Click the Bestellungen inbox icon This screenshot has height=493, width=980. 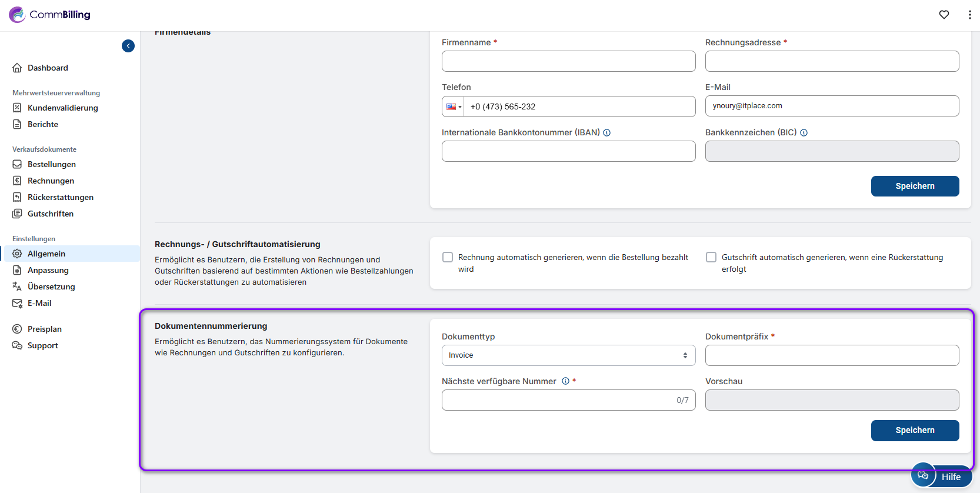(x=17, y=164)
